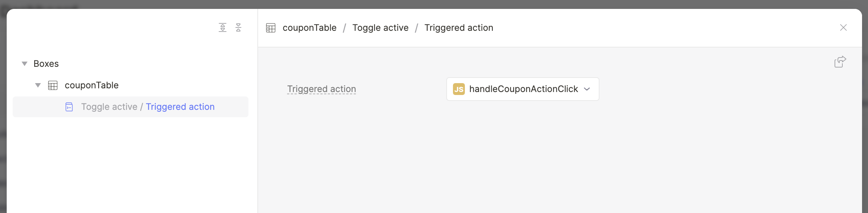The width and height of the screenshot is (868, 213).
Task: Click the share/export arrow icon
Action: pos(840,62)
